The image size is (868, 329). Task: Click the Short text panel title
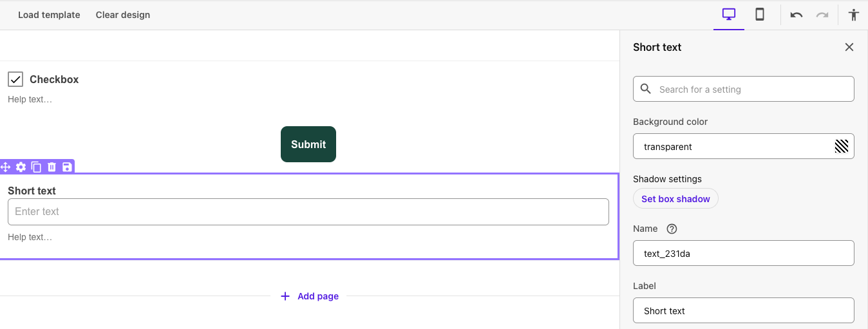tap(657, 47)
